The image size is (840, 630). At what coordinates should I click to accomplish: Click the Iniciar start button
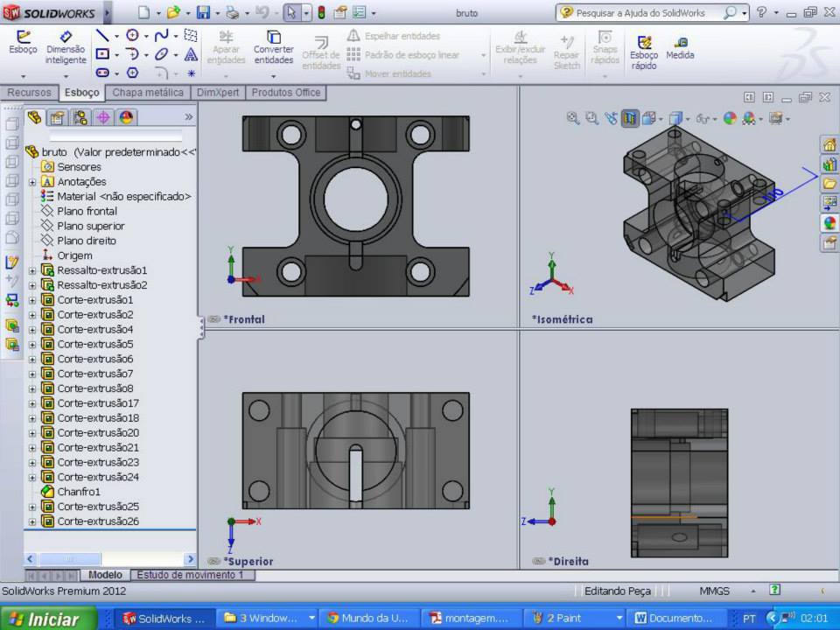44,619
